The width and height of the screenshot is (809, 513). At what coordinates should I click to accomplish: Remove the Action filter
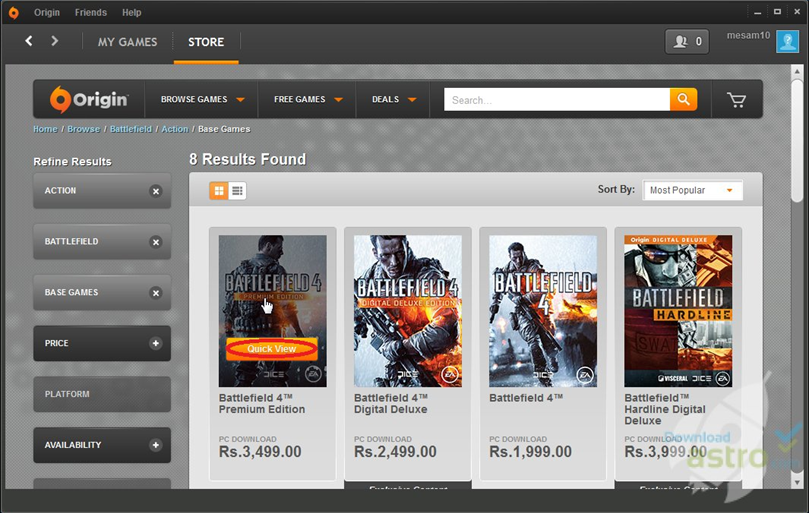point(155,191)
